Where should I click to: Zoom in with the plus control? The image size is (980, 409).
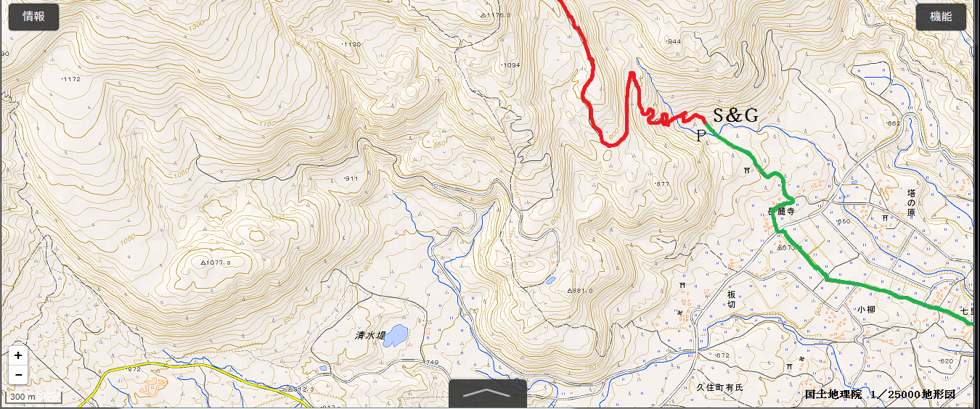(x=18, y=356)
